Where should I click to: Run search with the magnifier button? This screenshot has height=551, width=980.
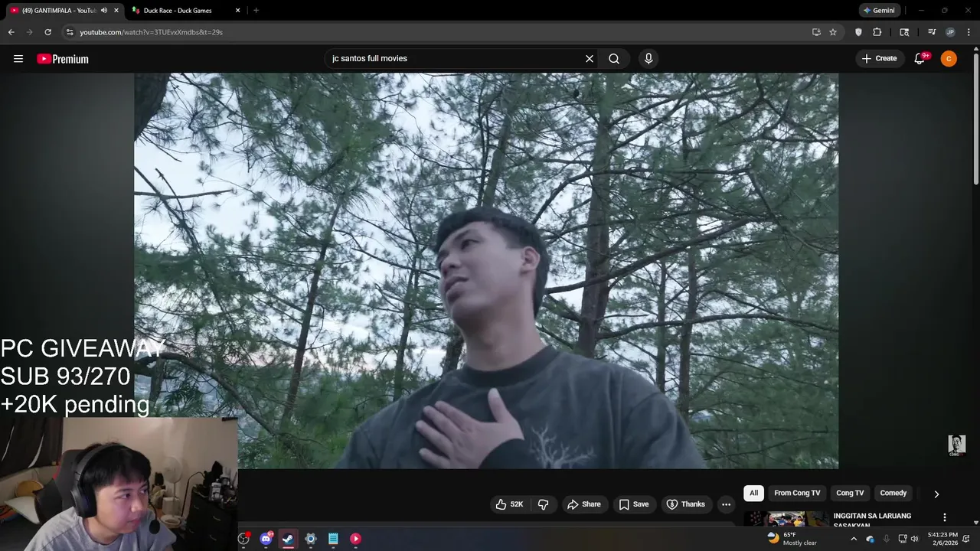click(614, 59)
